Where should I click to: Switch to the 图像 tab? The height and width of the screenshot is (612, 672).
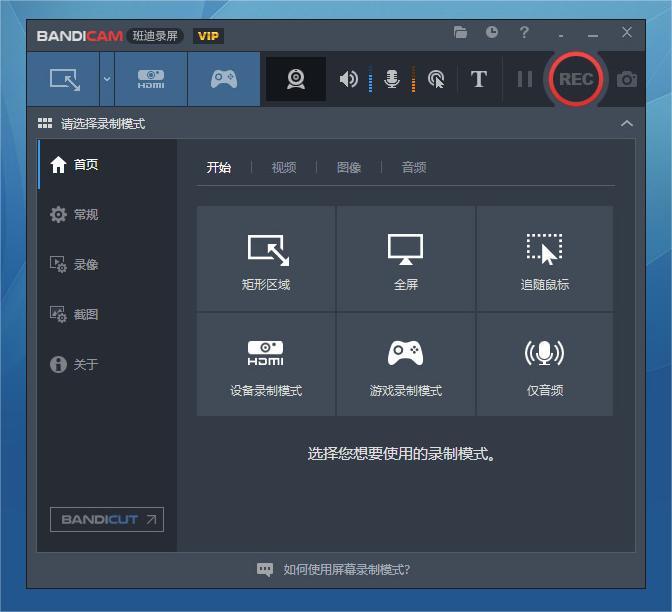pos(349,167)
